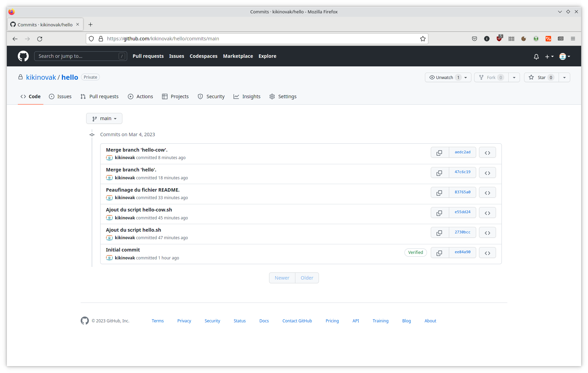Browse repository at commit aedc2ad
The image size is (588, 373).
pos(487,153)
